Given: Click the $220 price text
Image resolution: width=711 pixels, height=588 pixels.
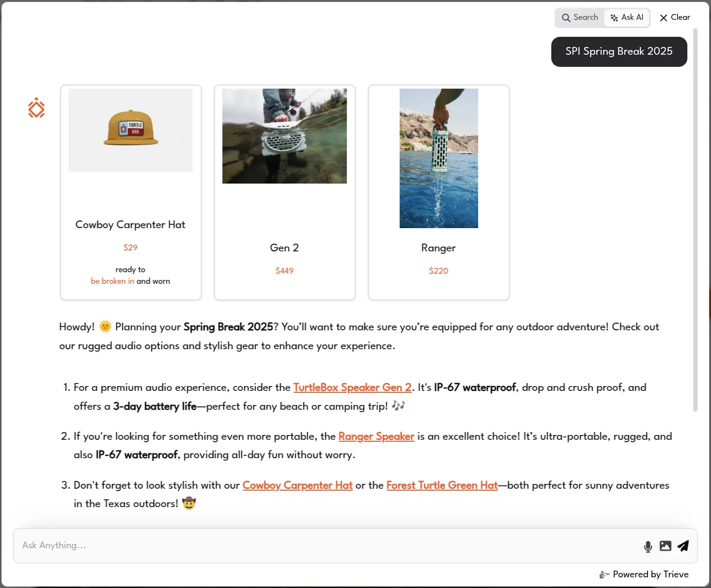Looking at the screenshot, I should click(438, 271).
